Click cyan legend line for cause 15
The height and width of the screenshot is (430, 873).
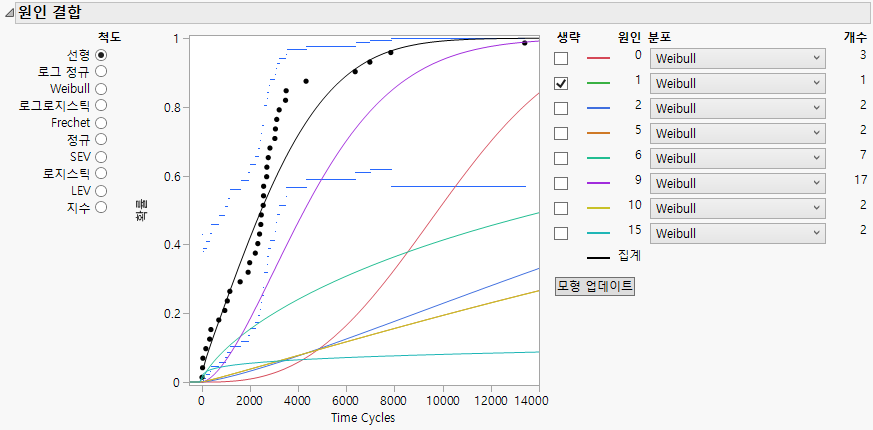[x=599, y=233]
